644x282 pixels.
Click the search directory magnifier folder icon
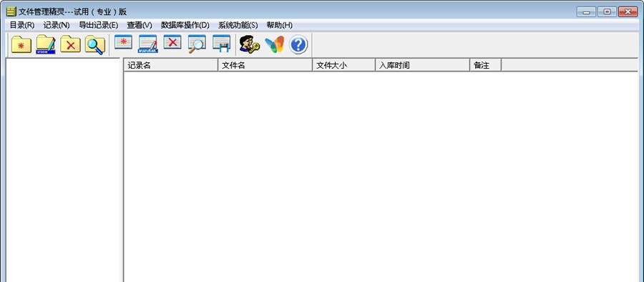95,45
